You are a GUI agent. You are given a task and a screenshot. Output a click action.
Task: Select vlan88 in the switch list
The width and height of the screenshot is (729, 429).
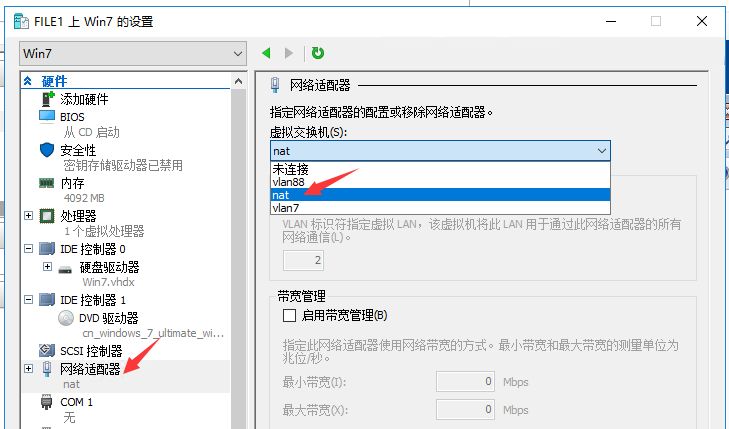click(x=440, y=182)
